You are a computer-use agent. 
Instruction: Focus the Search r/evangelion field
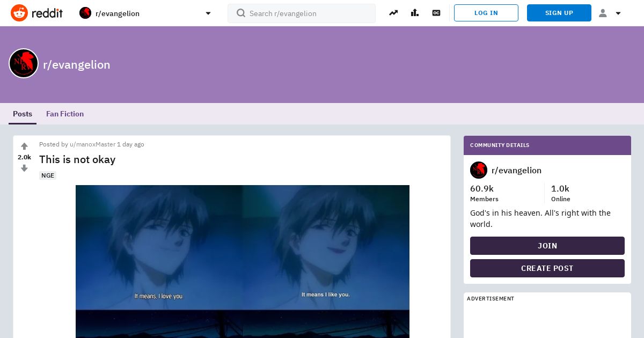(302, 13)
